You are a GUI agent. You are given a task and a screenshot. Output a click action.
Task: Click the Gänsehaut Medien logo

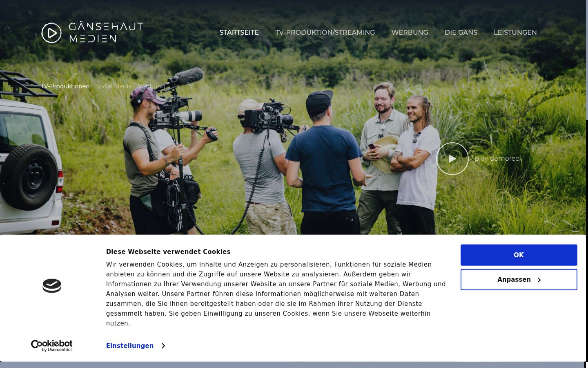tap(92, 33)
